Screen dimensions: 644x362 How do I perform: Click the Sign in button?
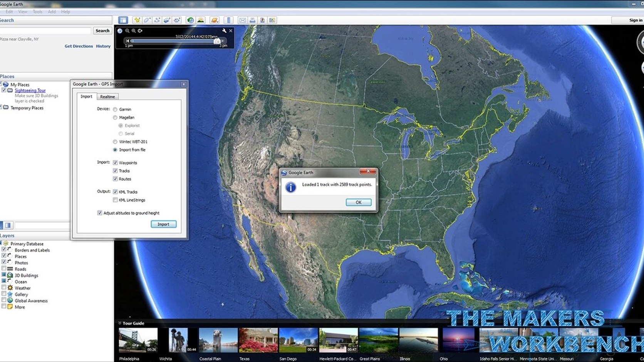point(636,20)
